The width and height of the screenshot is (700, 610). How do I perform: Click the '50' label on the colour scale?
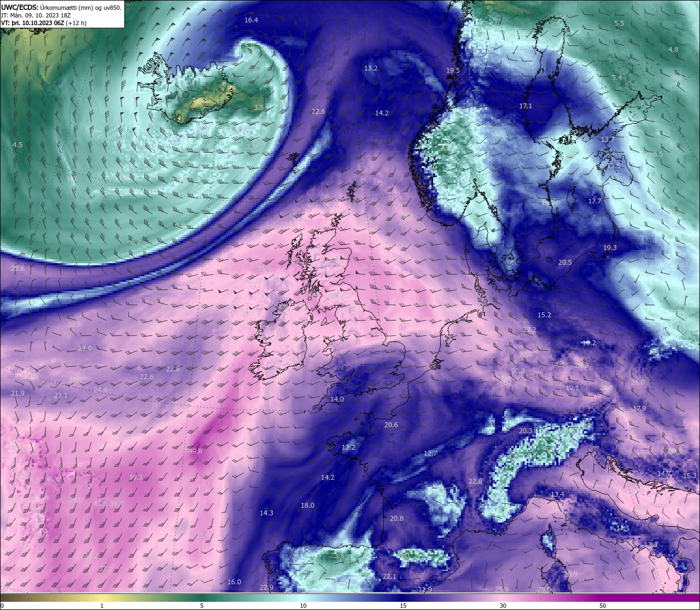[x=603, y=606]
